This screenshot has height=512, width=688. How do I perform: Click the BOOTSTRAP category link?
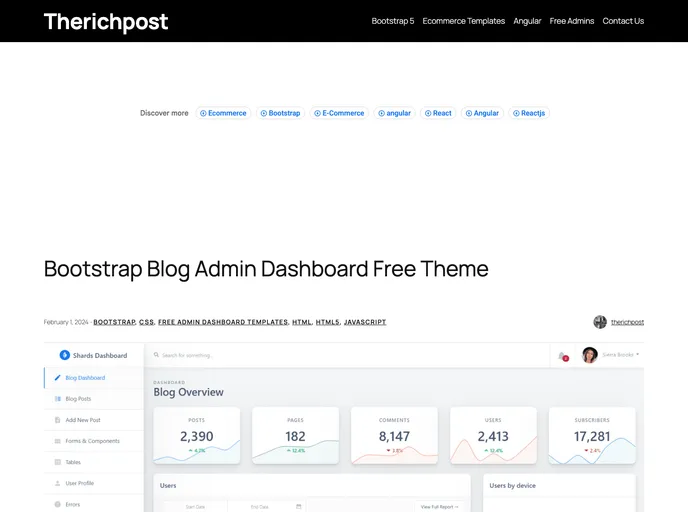click(114, 322)
